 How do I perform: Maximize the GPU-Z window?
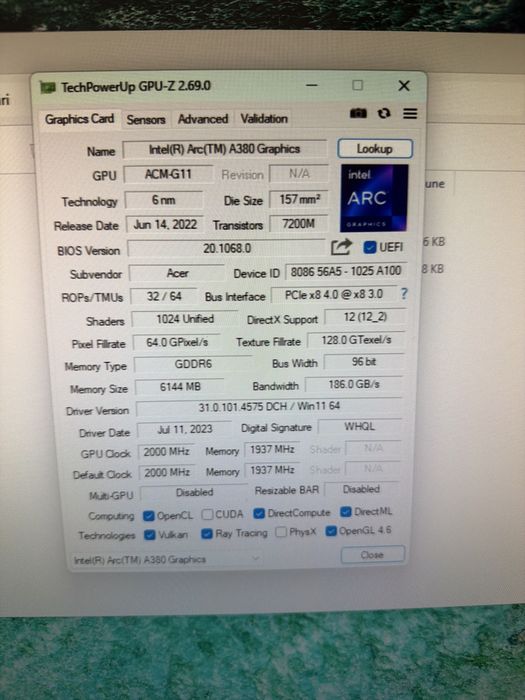(x=358, y=85)
